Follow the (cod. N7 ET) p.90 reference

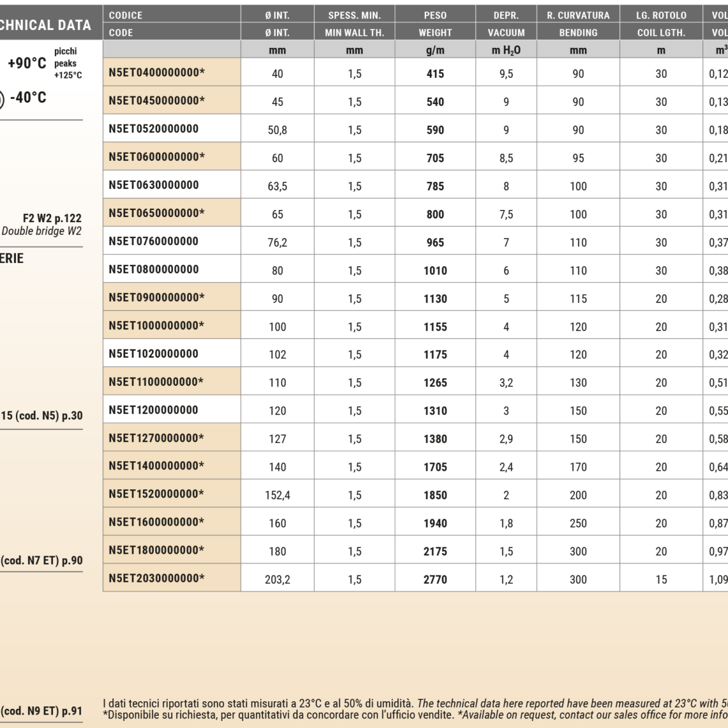42,561
